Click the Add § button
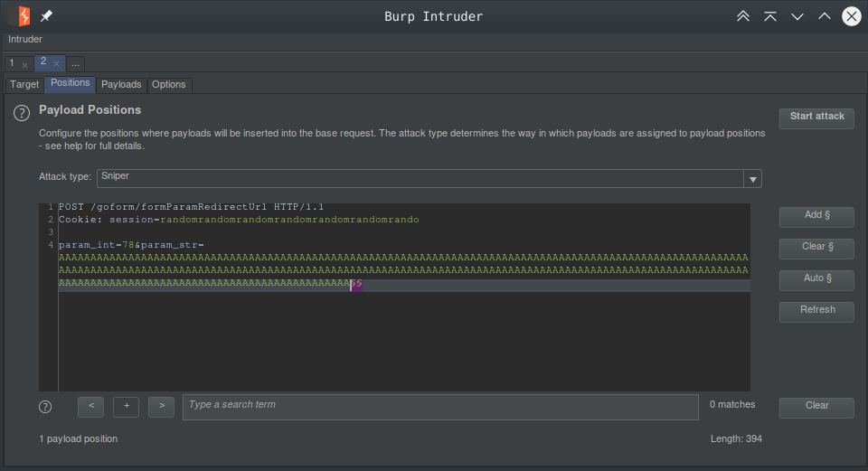The image size is (868, 471). (816, 216)
